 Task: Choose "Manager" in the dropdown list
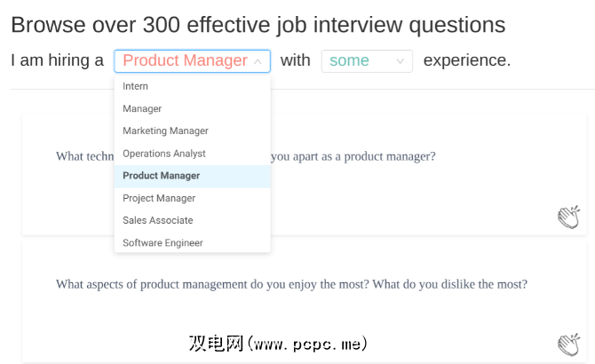click(142, 108)
